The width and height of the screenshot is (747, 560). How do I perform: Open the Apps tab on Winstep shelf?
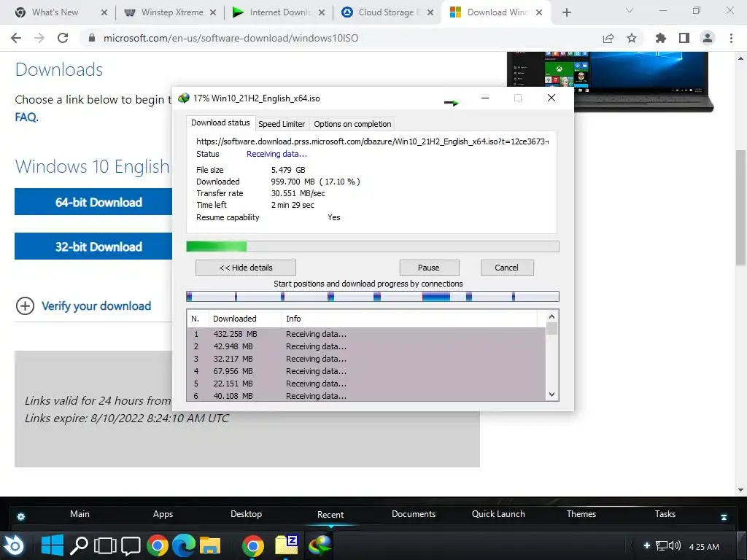[x=163, y=514]
